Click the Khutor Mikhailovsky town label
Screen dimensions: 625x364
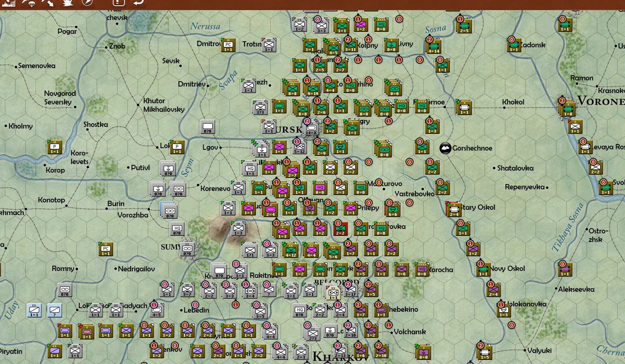coord(164,105)
